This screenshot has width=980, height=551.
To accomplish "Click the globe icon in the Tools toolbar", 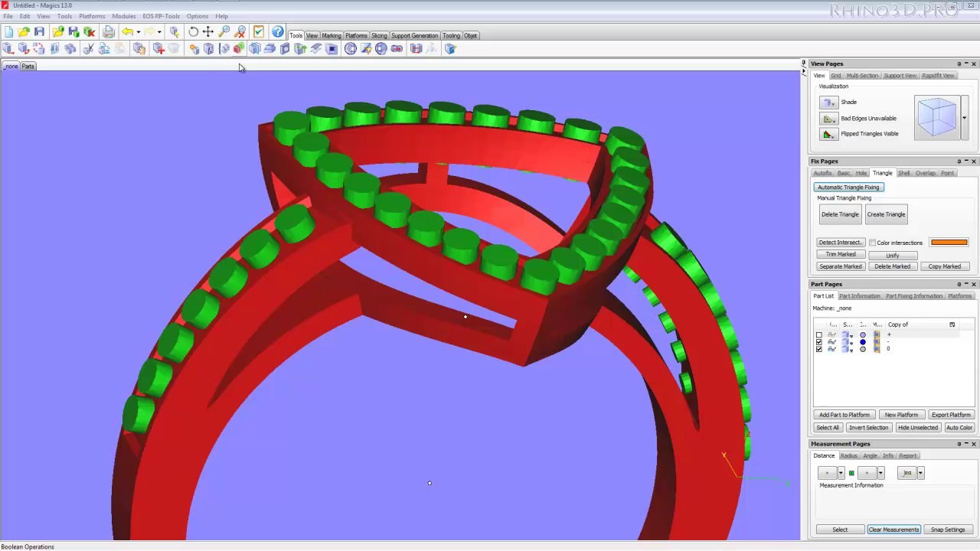I will click(350, 48).
